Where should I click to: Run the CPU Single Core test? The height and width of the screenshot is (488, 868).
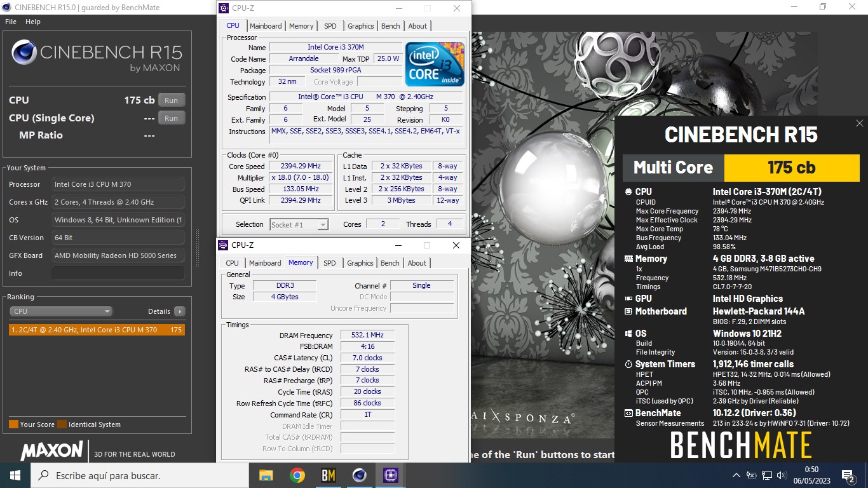pyautogui.click(x=172, y=118)
